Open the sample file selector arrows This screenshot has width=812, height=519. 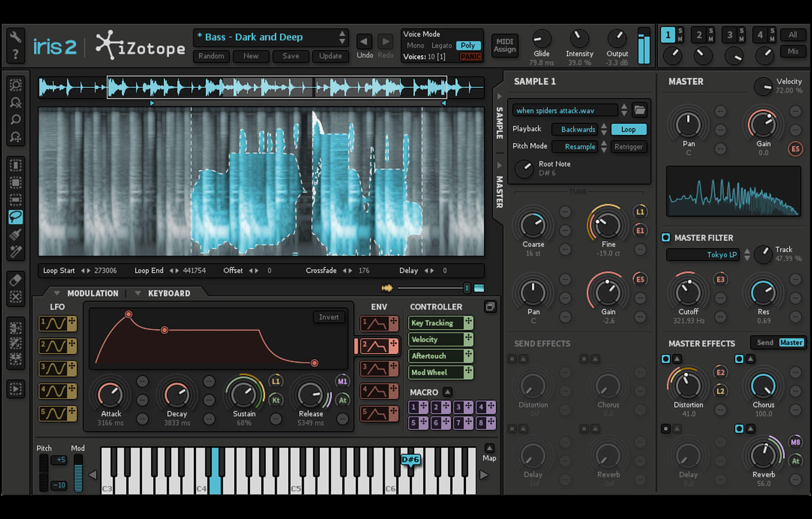click(x=624, y=110)
